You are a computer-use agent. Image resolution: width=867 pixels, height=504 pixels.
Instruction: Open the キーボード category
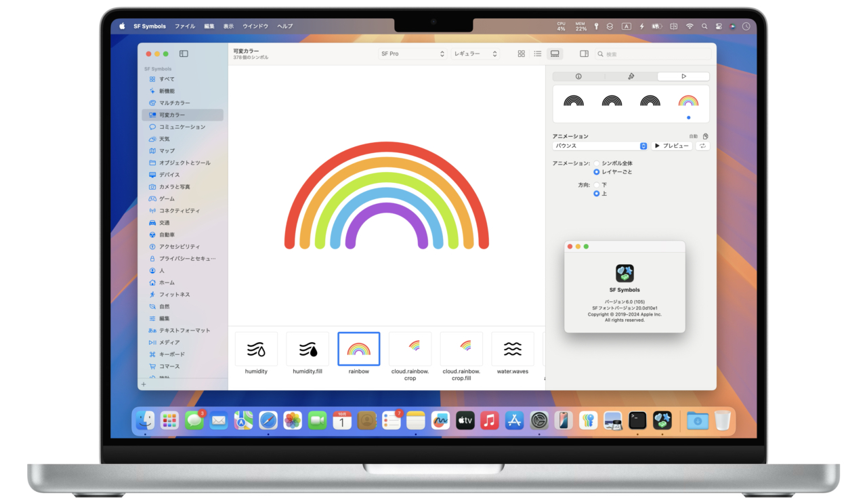pos(182,354)
